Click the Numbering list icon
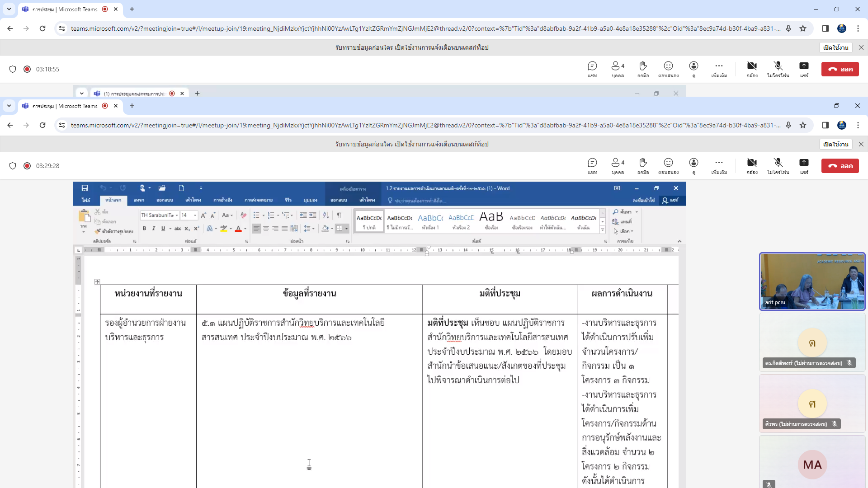This screenshot has height=488, width=868. click(x=271, y=215)
